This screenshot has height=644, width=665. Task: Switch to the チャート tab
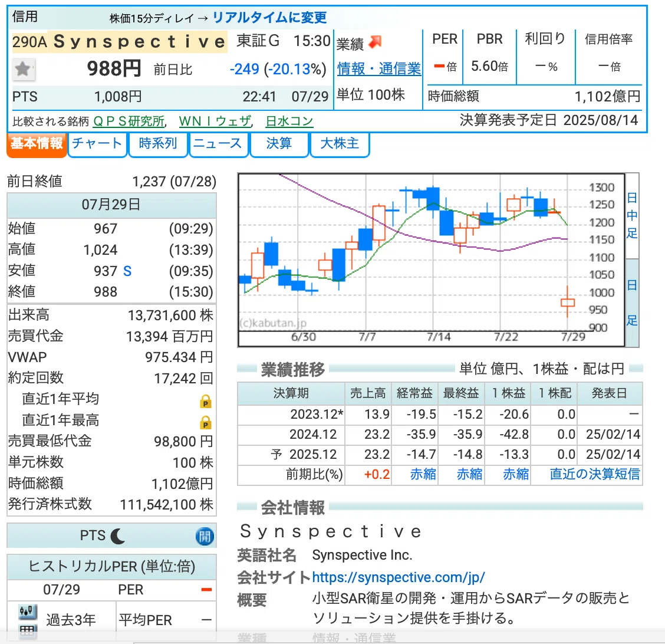click(x=97, y=144)
